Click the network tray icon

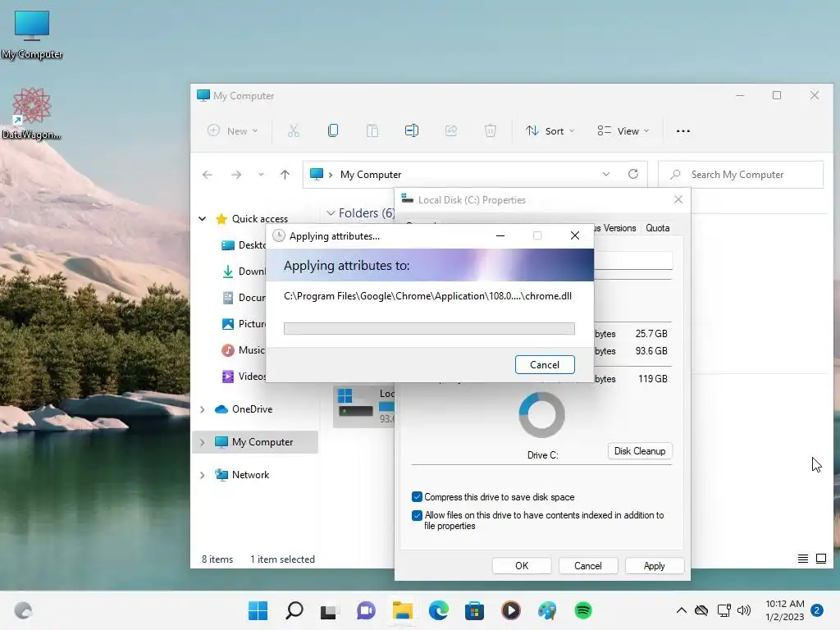(724, 610)
